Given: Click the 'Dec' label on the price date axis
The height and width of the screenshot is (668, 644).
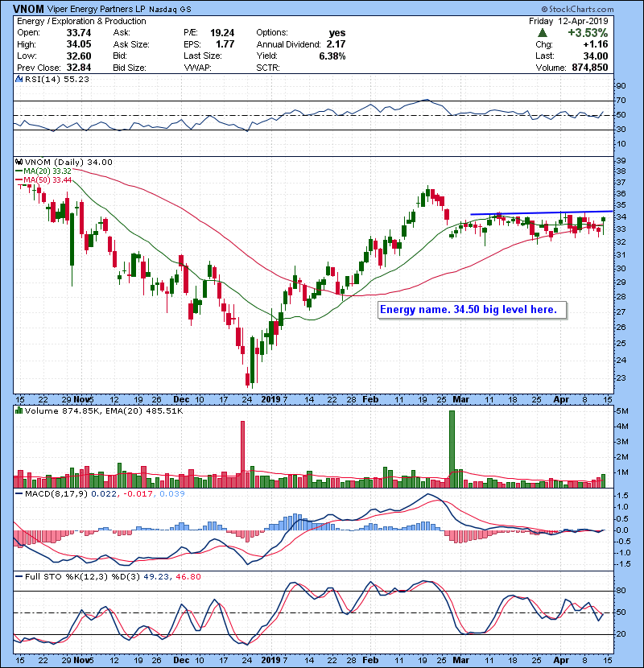Looking at the screenshot, I should [181, 400].
